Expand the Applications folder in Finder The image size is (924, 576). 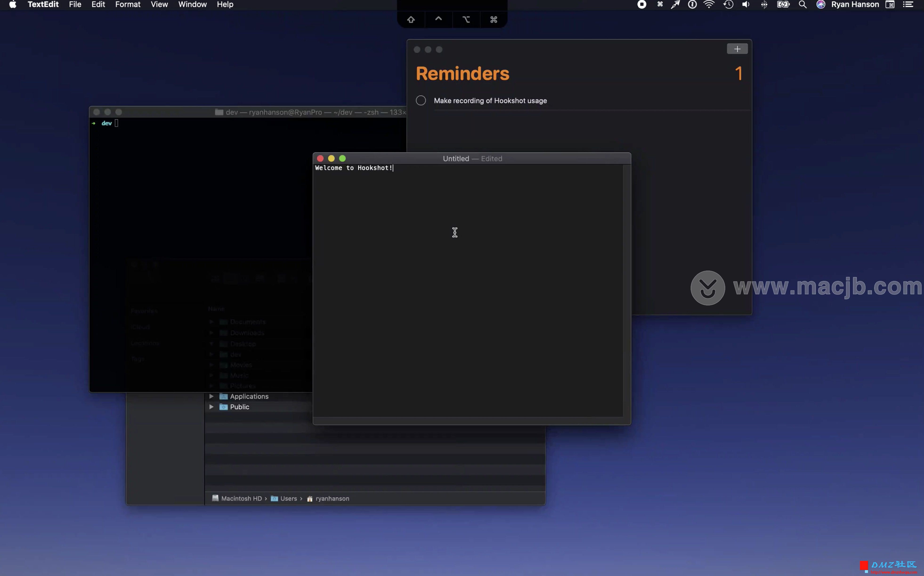[211, 396]
